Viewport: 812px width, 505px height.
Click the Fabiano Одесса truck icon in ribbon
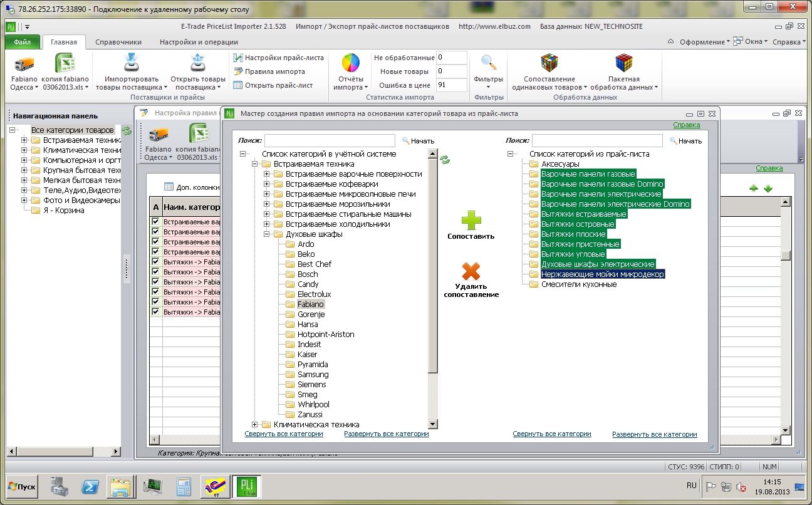point(24,64)
